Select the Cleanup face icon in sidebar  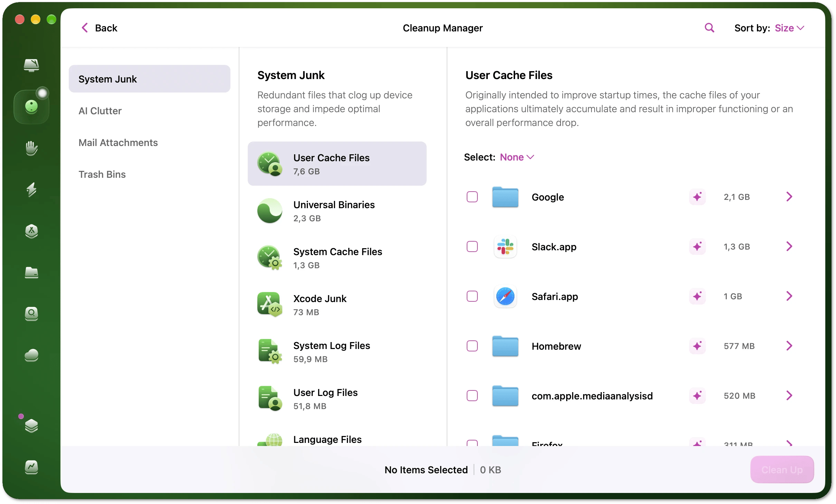[31, 107]
